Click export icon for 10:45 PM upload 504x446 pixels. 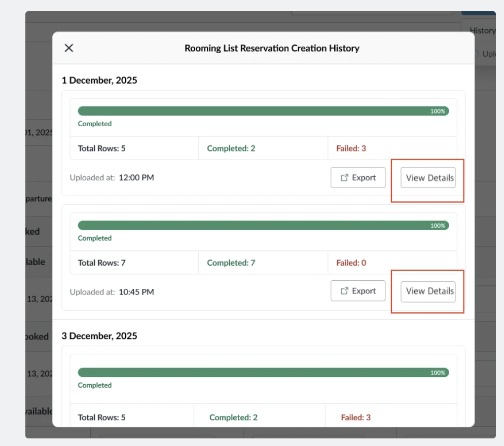click(344, 291)
